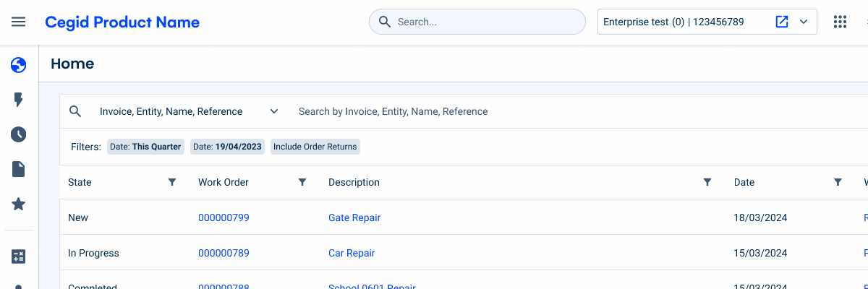Viewport: 868px width, 289px height.
Task: Click the top global Search field
Action: pos(477,22)
